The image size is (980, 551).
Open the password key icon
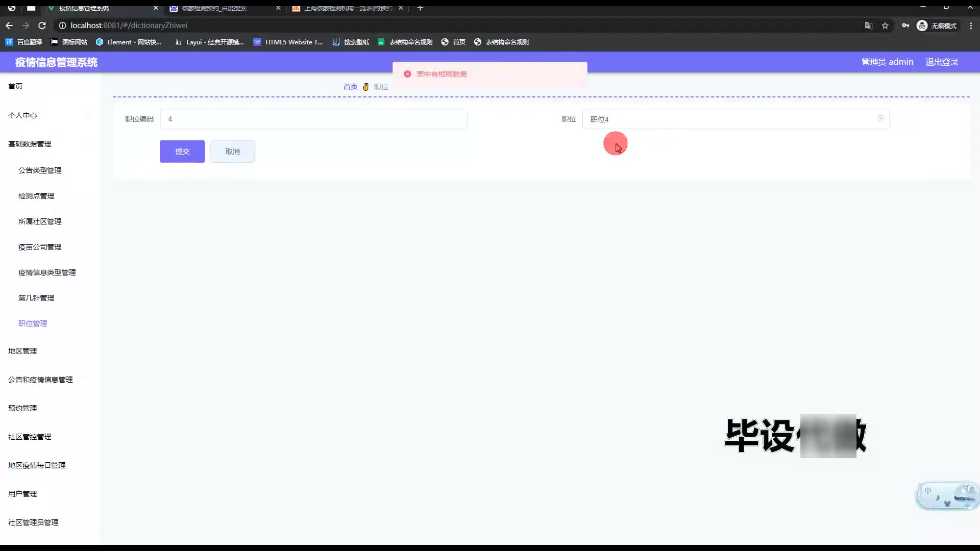pos(905,26)
